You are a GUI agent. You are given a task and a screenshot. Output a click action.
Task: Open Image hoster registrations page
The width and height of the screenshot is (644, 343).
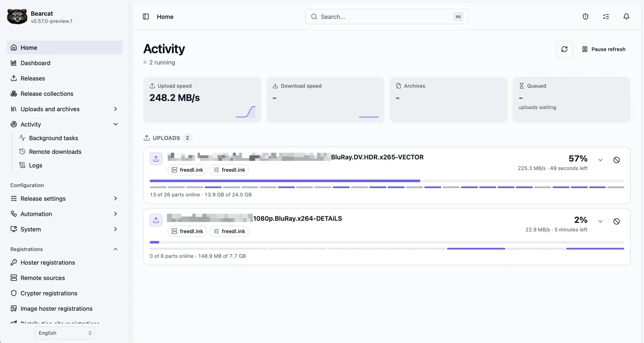coord(65,308)
